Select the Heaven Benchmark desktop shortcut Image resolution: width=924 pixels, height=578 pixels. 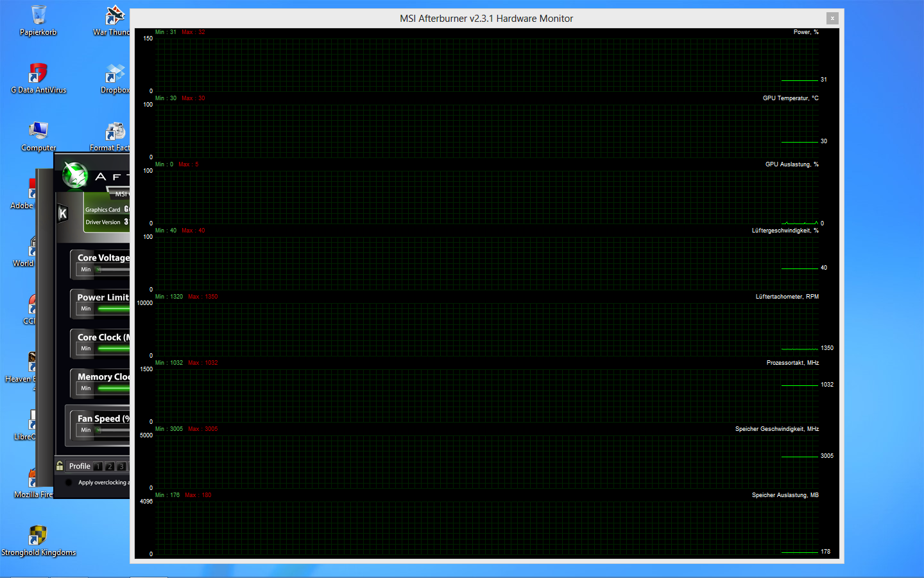[x=21, y=372]
